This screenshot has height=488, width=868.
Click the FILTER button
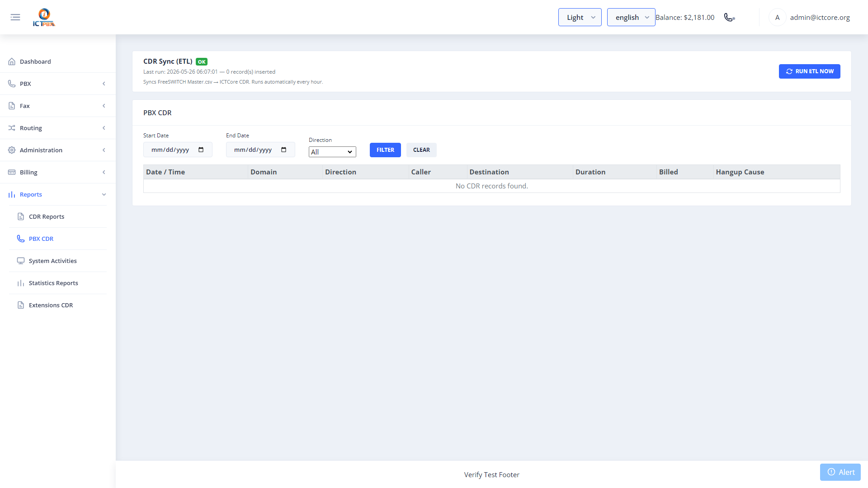click(385, 150)
